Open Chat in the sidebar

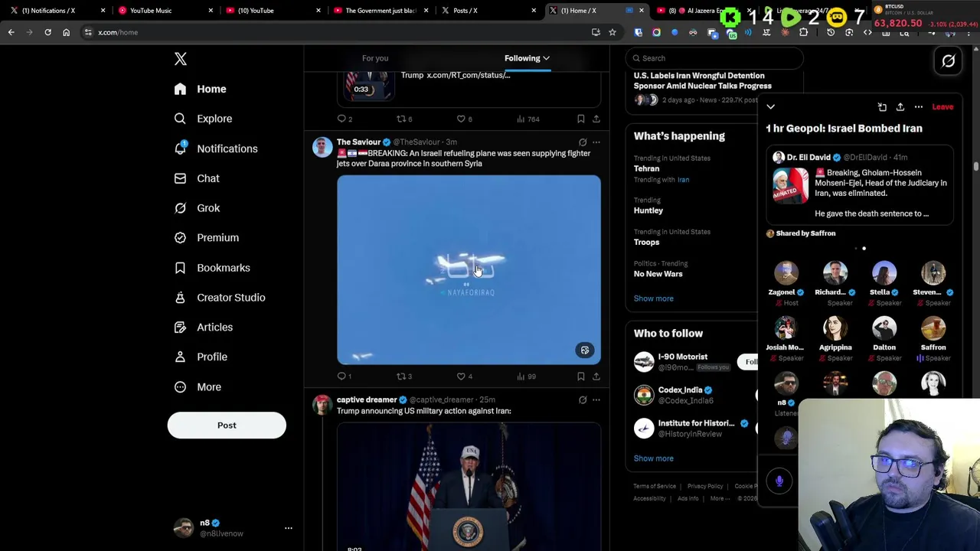(196, 178)
